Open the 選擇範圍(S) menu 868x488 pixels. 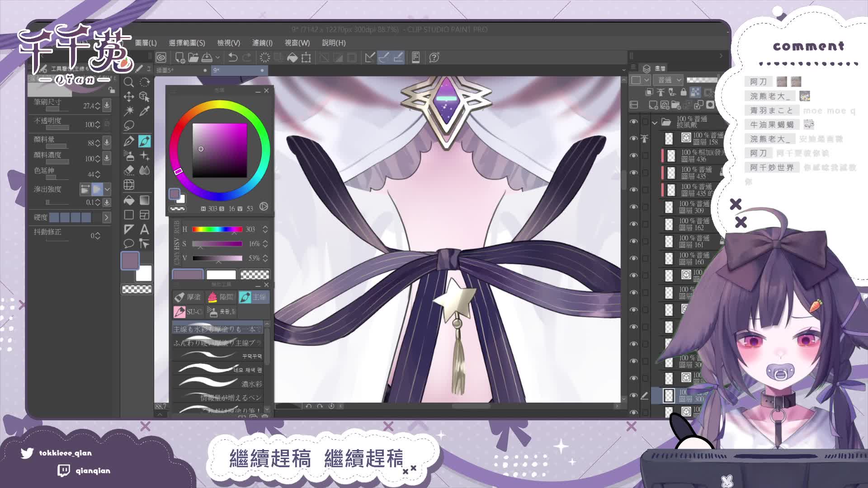pos(187,42)
